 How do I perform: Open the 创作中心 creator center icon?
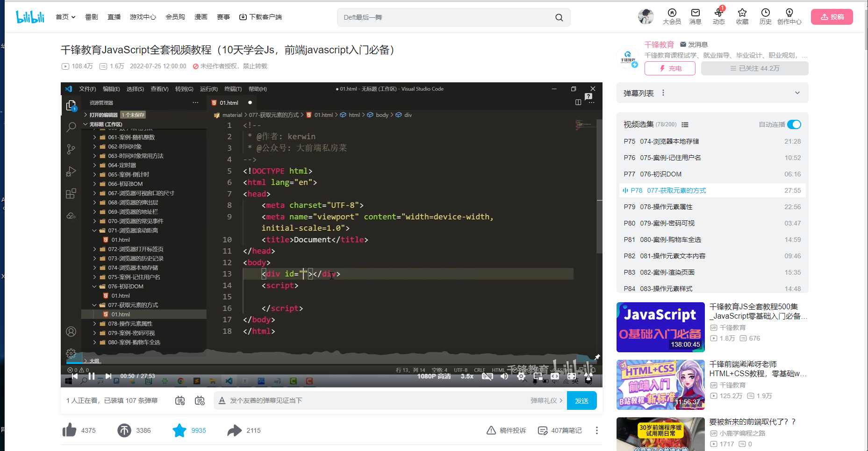click(789, 16)
